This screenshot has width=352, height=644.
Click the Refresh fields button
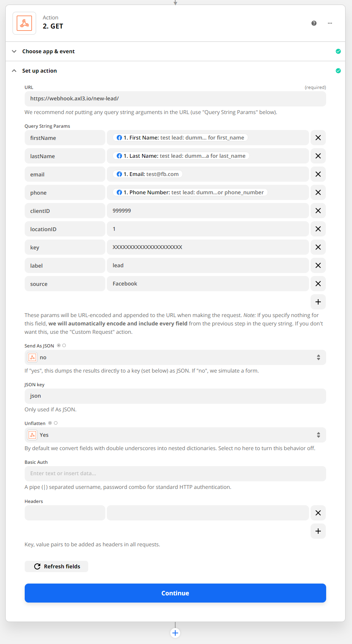57,566
